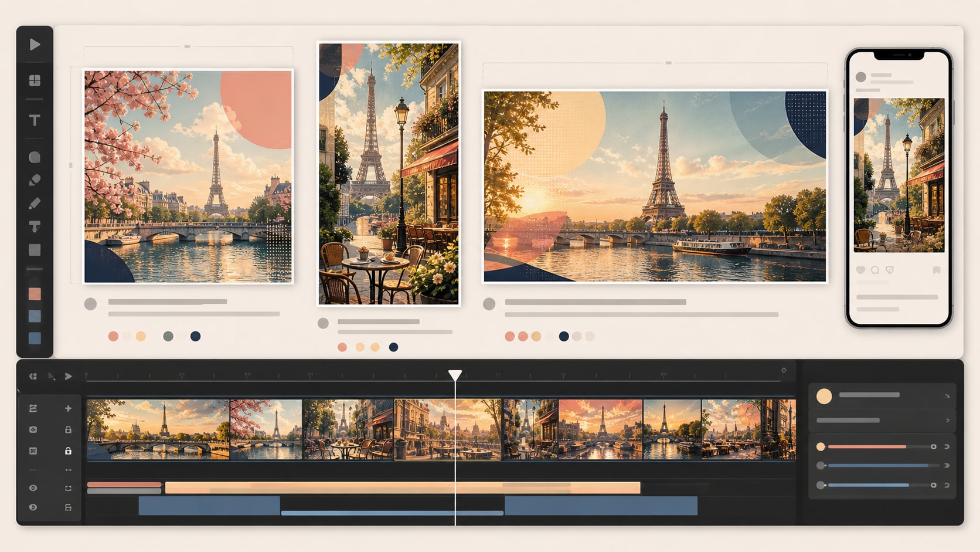Screen dimensions: 980x552
Task: Click the bracket frame icon beside upper eye
Action: click(68, 487)
